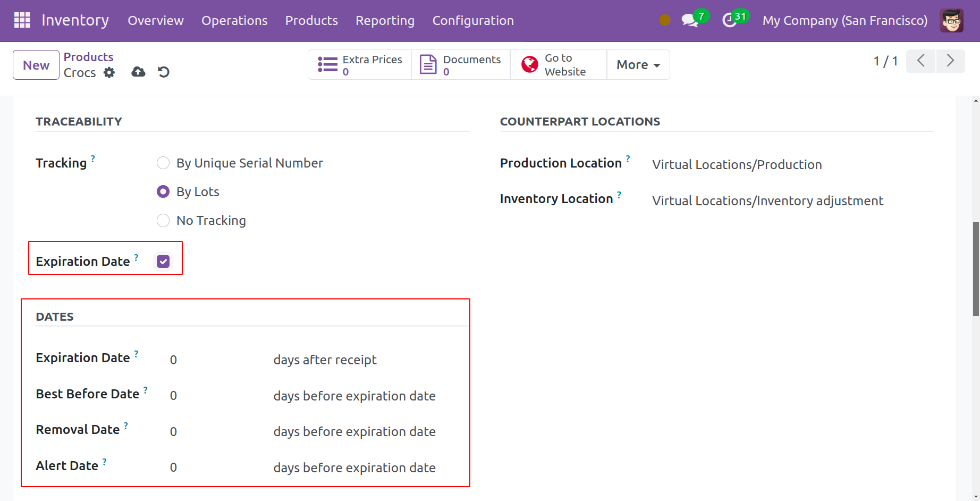Click the gear actions icon beside Crocs
Viewport: 980px width, 501px height.
[x=109, y=72]
